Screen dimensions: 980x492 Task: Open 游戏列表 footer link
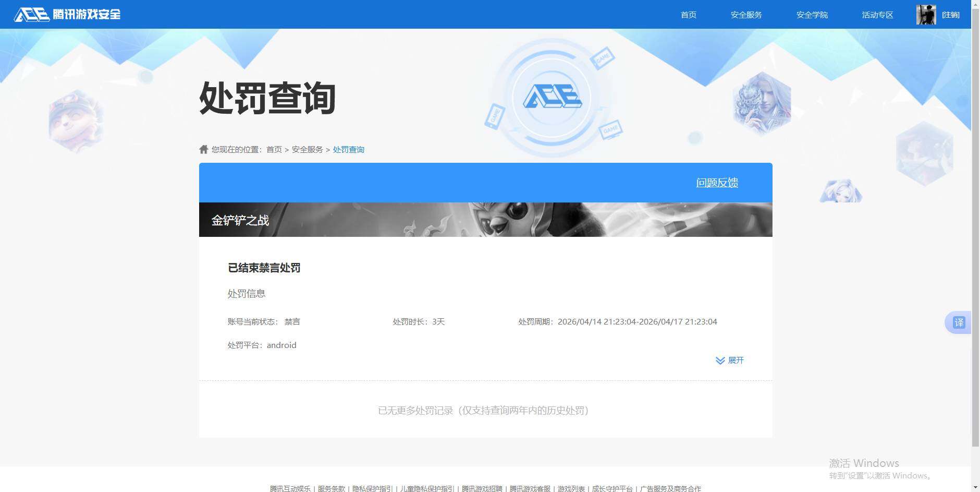click(571, 489)
